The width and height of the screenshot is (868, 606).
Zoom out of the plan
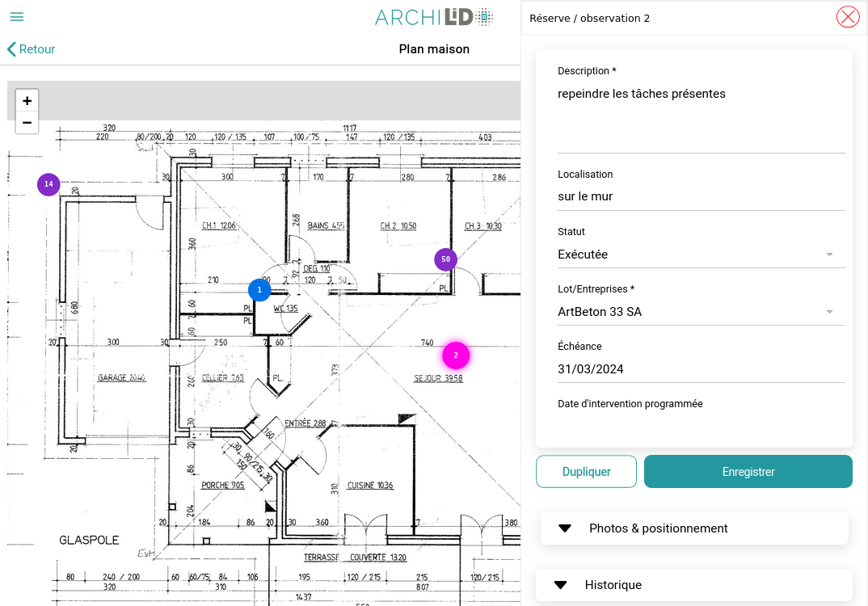[27, 123]
